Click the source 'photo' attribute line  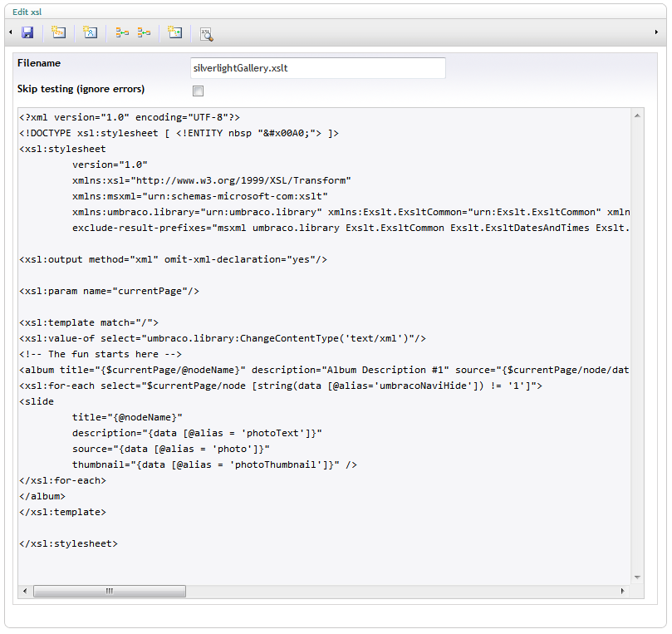171,450
